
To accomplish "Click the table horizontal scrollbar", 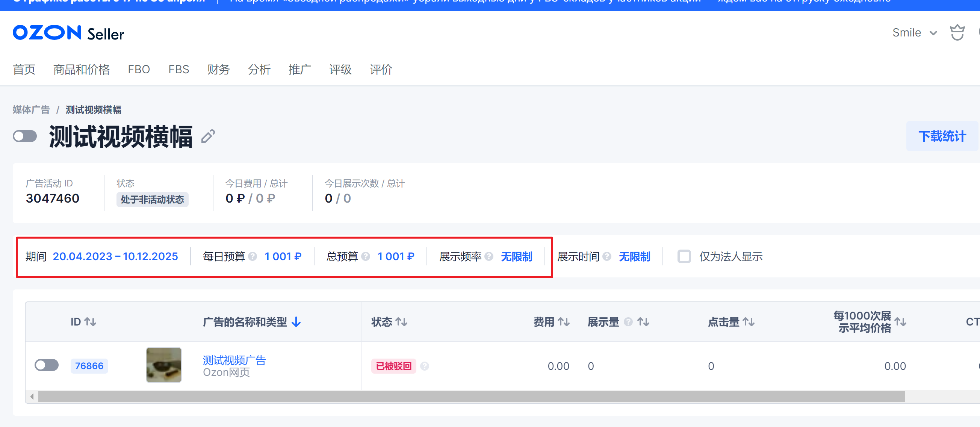I will (471, 397).
